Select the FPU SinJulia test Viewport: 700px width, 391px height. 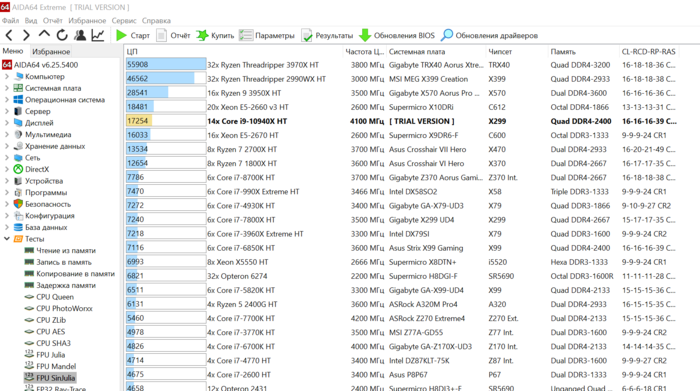click(55, 378)
